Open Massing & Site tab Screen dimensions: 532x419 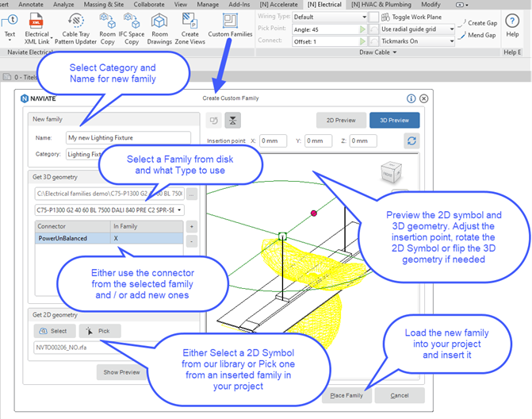pyautogui.click(x=104, y=5)
